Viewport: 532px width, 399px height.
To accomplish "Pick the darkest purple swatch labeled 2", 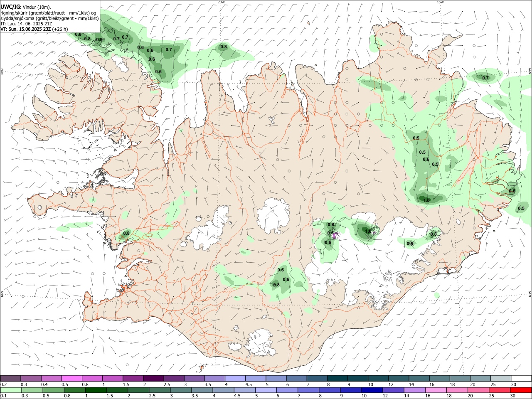I will pos(153,378).
